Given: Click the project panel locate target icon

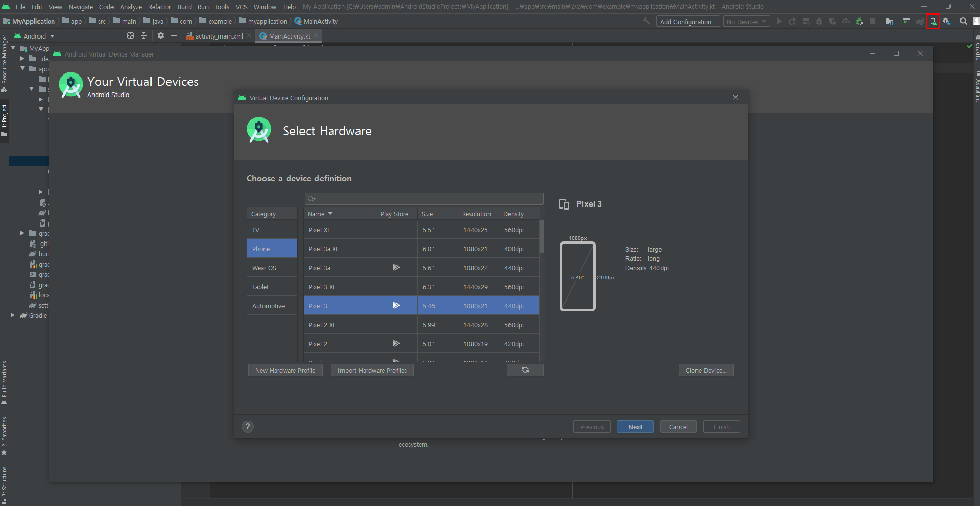Looking at the screenshot, I should (130, 35).
